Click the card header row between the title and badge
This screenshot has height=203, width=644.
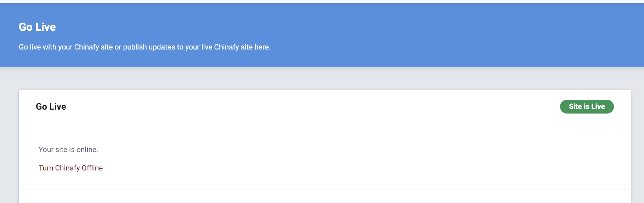pyautogui.click(x=312, y=106)
